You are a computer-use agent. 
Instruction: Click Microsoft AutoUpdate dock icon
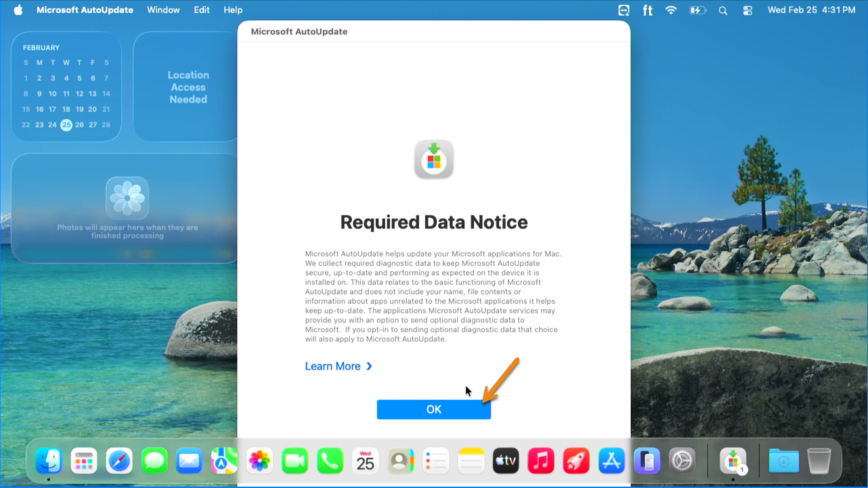pos(733,461)
